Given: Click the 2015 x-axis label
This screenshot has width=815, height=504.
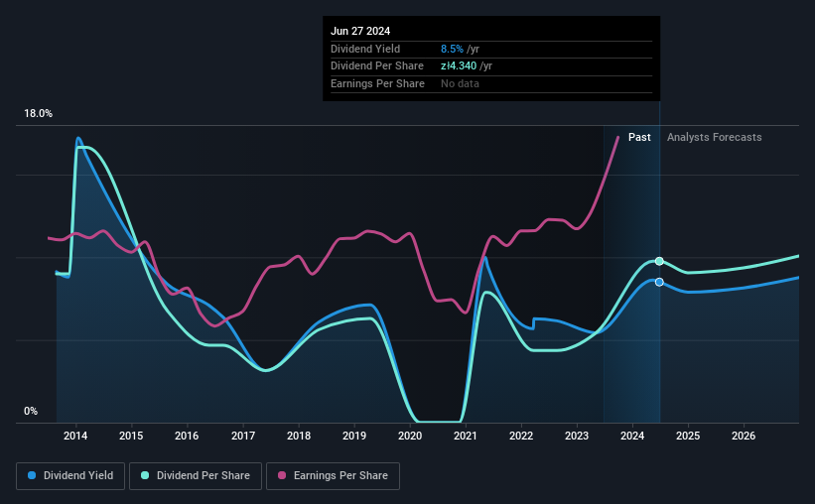Looking at the screenshot, I should point(131,436).
